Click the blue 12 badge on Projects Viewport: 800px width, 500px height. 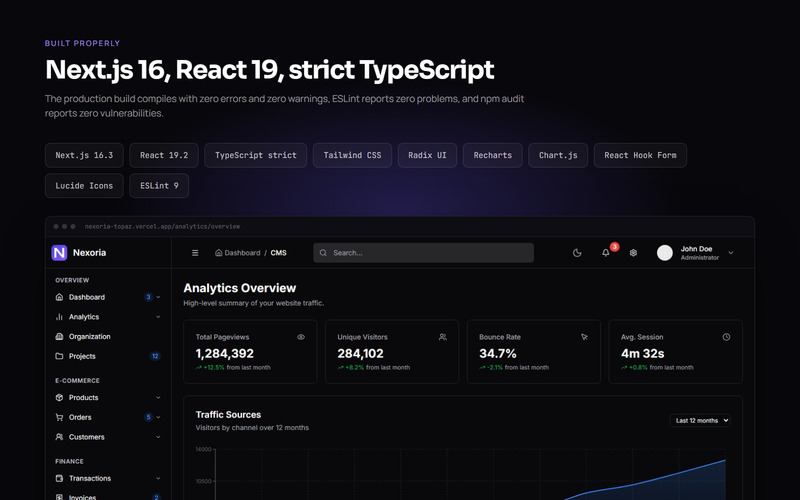click(x=155, y=356)
